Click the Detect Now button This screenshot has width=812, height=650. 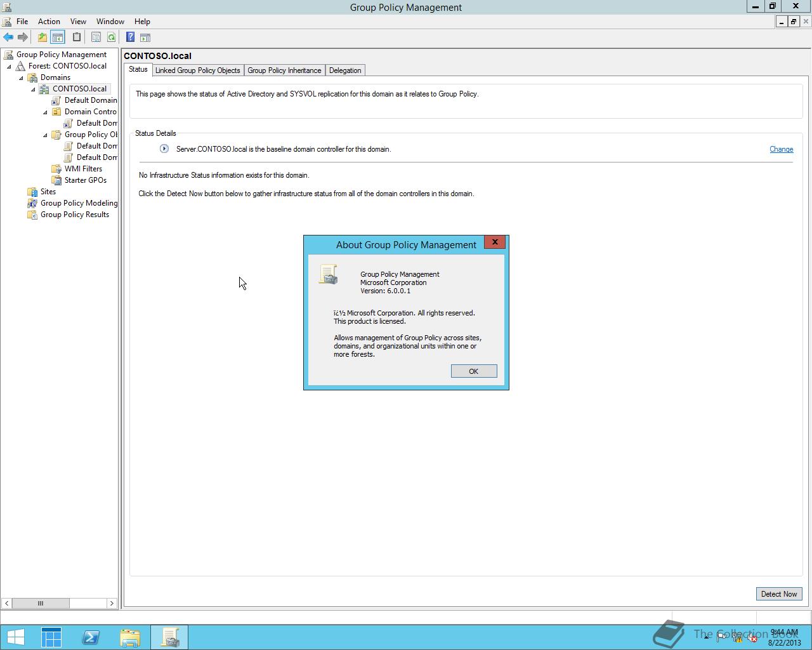[779, 594]
